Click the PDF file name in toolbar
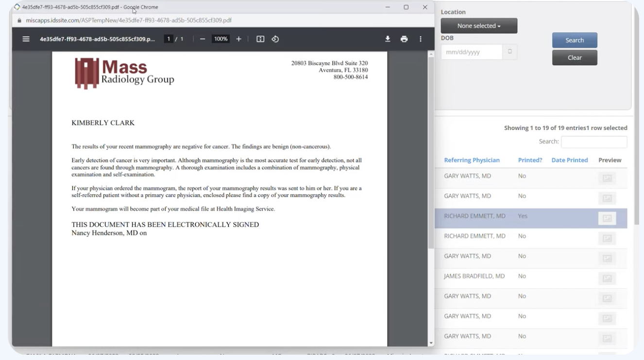 [x=98, y=39]
